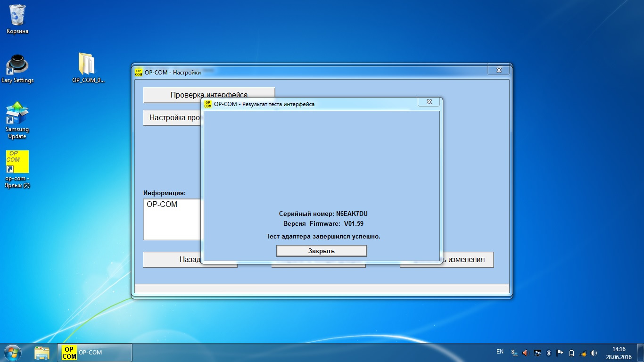Select the OP-COM taskbar button
The image size is (644, 362).
click(94, 352)
